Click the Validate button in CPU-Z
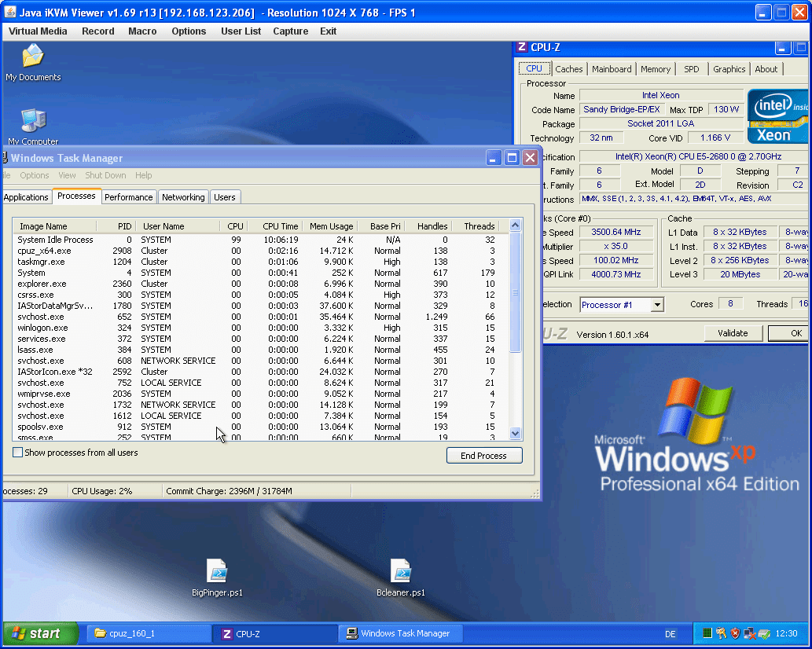 (x=733, y=333)
